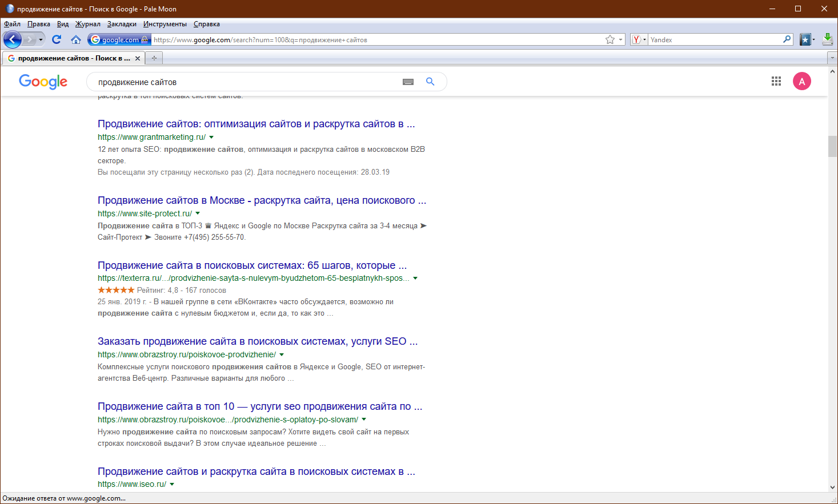Viewport: 838px width, 504px height.
Task: Click padlock icon in identity badge
Action: point(145,39)
